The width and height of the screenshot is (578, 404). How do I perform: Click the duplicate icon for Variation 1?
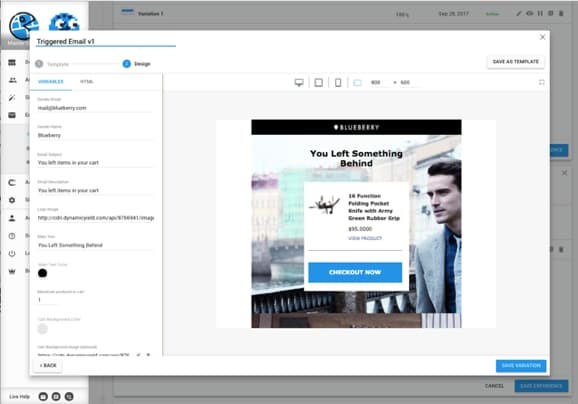(x=550, y=13)
